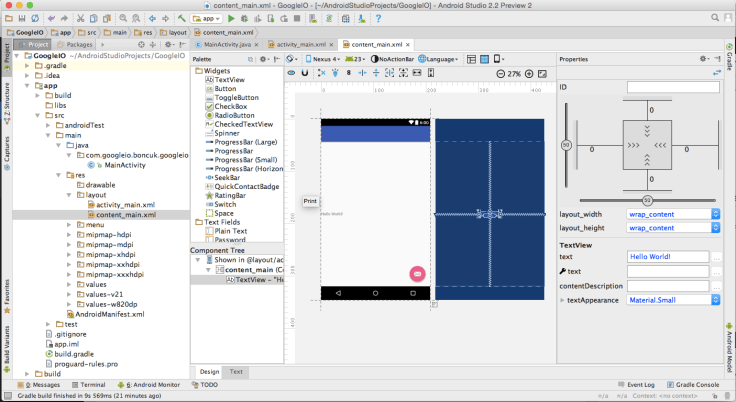Click the Cut scissors icon
736x402 pixels.
pyautogui.click(x=81, y=18)
